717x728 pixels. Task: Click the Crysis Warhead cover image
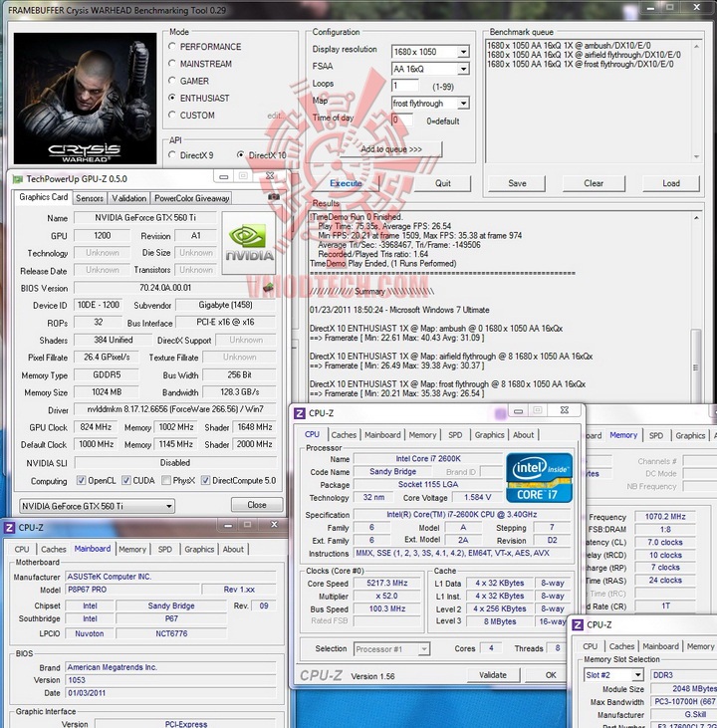85,98
